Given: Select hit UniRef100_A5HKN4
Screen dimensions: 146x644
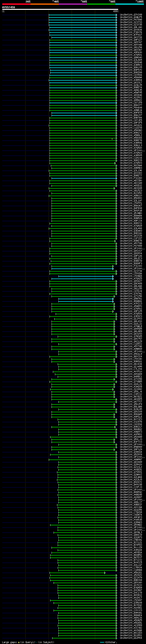Looking at the screenshot, I should click(x=131, y=77).
